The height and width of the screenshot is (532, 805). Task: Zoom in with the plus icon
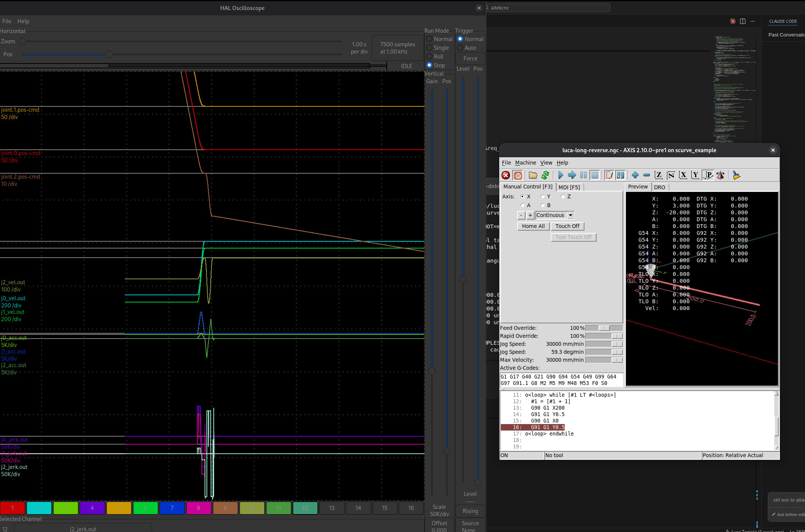click(635, 175)
